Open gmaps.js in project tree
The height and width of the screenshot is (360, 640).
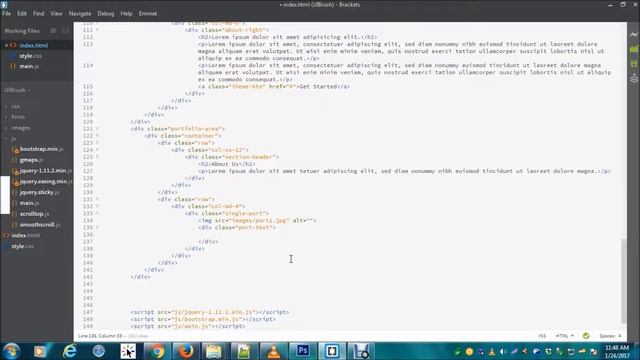[x=31, y=160]
